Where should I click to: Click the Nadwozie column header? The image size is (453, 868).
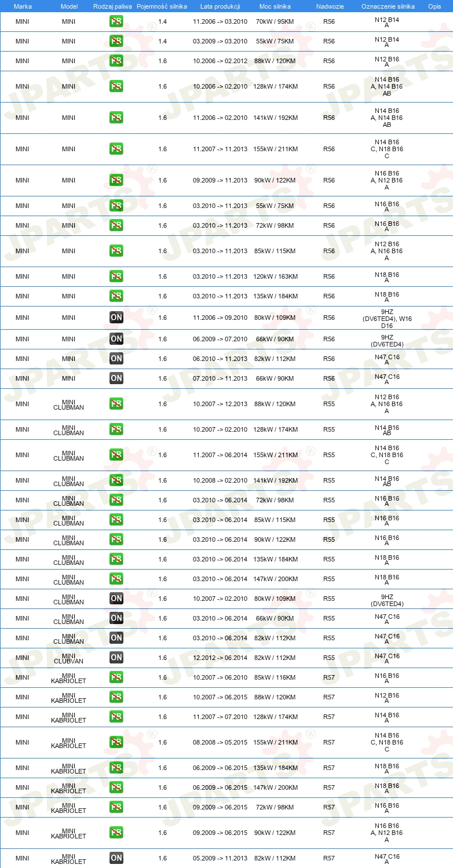329,6
